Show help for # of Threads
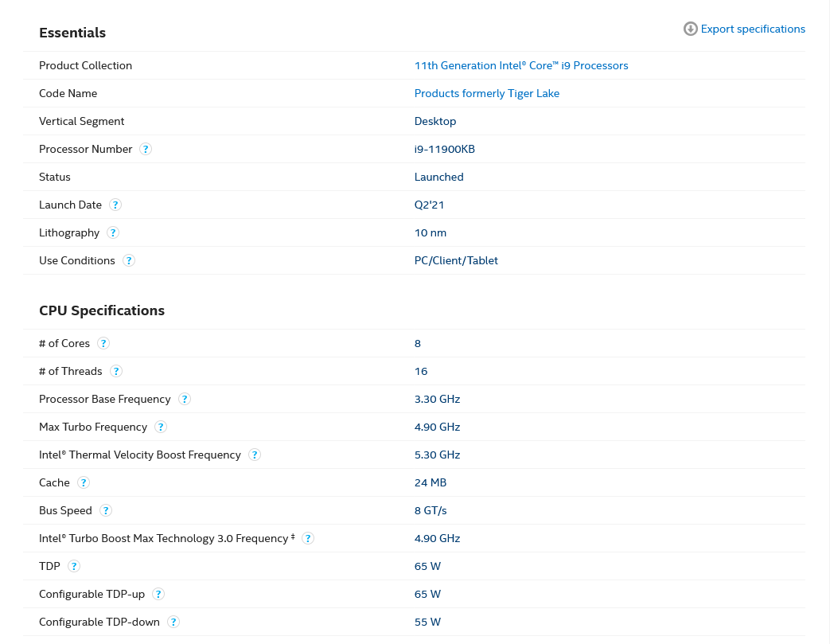Viewport: 830px width, 644px height. tap(116, 371)
